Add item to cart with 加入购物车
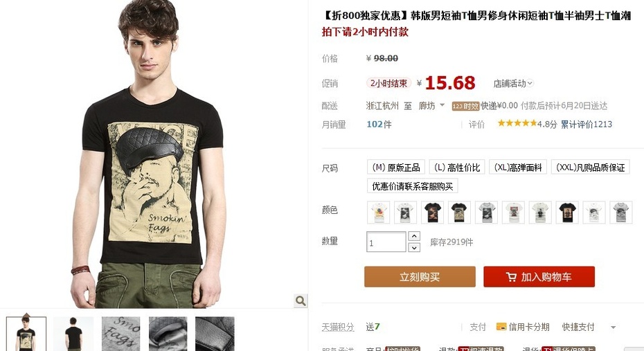This screenshot has height=351, width=644. coord(539,277)
